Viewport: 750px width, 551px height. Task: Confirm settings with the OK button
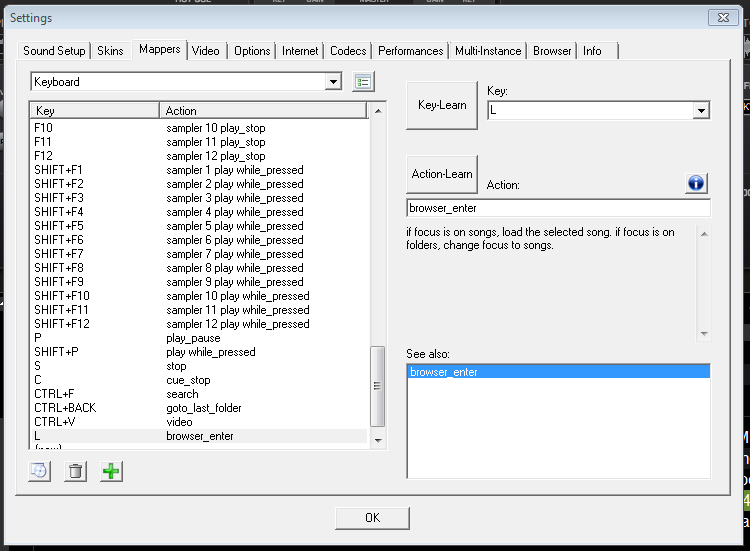[372, 518]
